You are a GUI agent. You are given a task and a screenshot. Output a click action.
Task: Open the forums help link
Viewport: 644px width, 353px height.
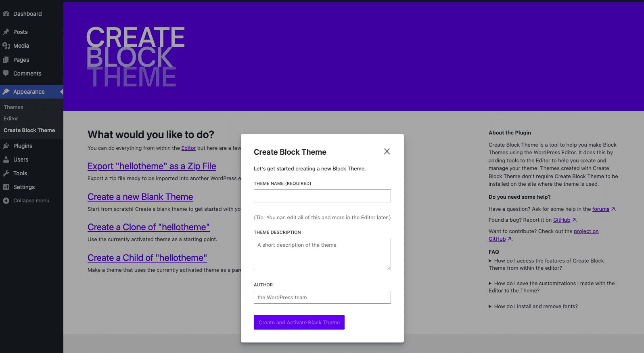click(x=600, y=209)
